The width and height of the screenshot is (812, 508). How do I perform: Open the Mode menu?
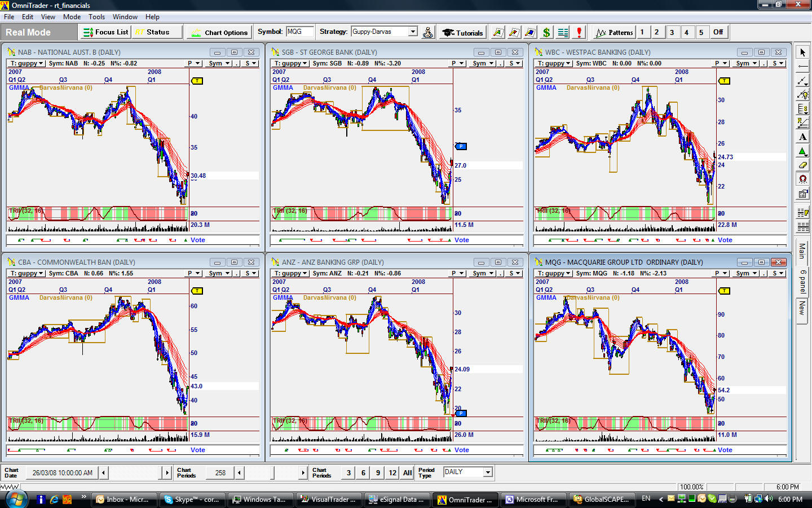[x=72, y=17]
